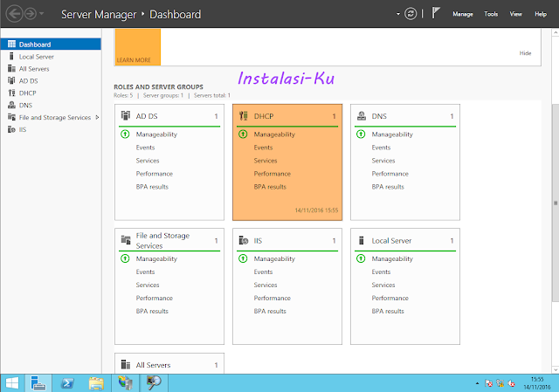The height and width of the screenshot is (392, 559).
Task: Click the magnifier app taskbar icon
Action: 154,383
